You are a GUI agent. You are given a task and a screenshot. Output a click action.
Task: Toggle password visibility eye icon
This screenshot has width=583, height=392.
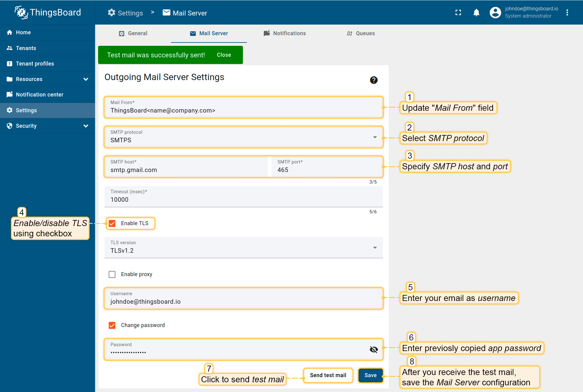coord(373,350)
